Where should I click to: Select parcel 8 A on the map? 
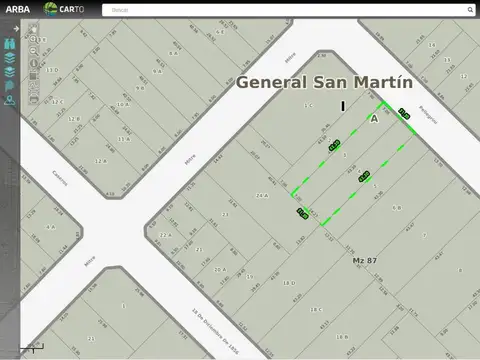click(x=173, y=53)
